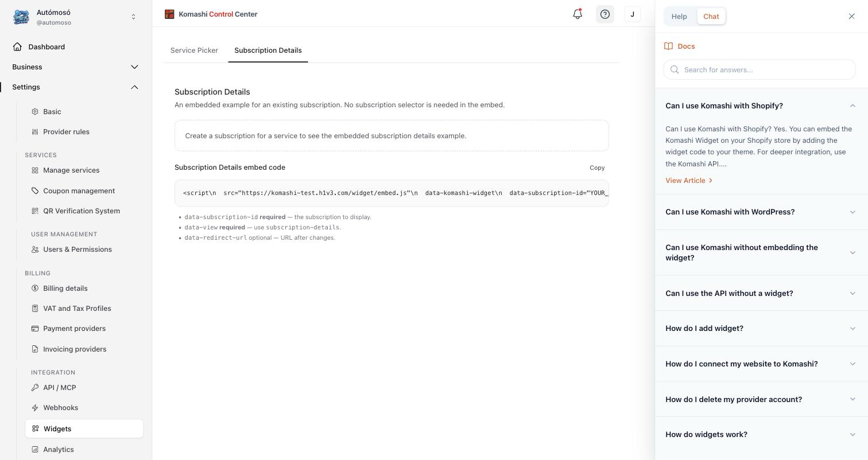The height and width of the screenshot is (460, 868).
Task: Click the QR Verification System icon
Action: [35, 211]
